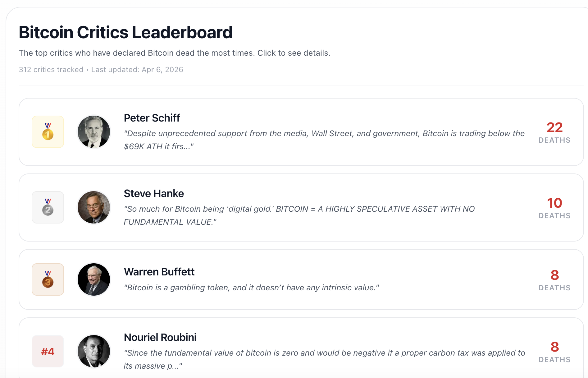Screen dimensions: 588x378
Task: Click the gold medal rank icon
Action: coord(48,132)
